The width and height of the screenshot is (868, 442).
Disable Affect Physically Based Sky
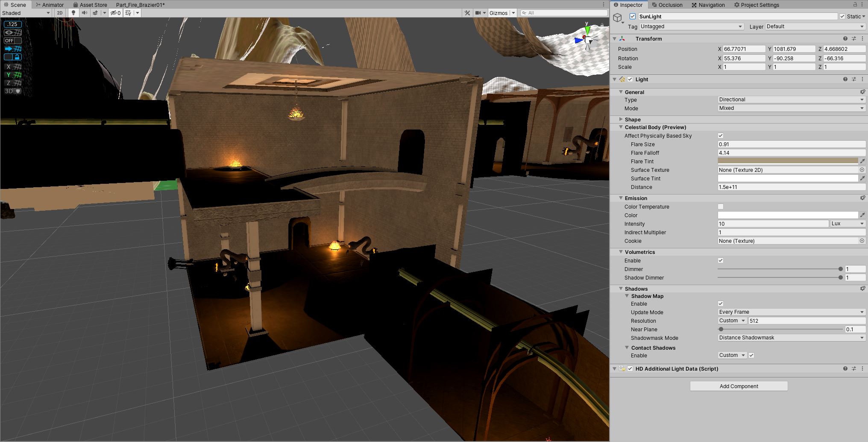pyautogui.click(x=721, y=136)
